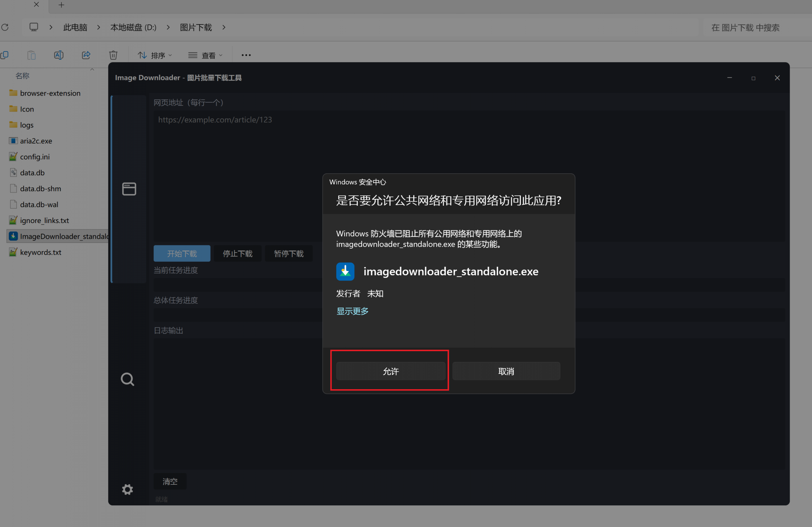The image size is (812, 527).
Task: Select 此电脑 in the breadcrumb
Action: pyautogui.click(x=75, y=27)
